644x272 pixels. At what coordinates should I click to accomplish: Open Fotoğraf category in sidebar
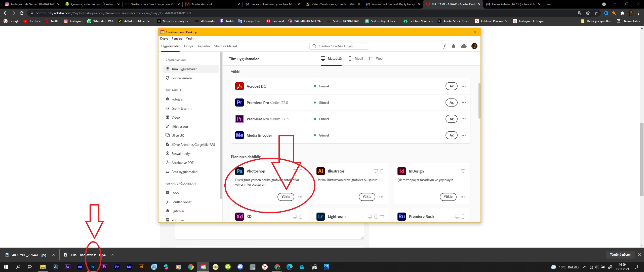tap(177, 99)
